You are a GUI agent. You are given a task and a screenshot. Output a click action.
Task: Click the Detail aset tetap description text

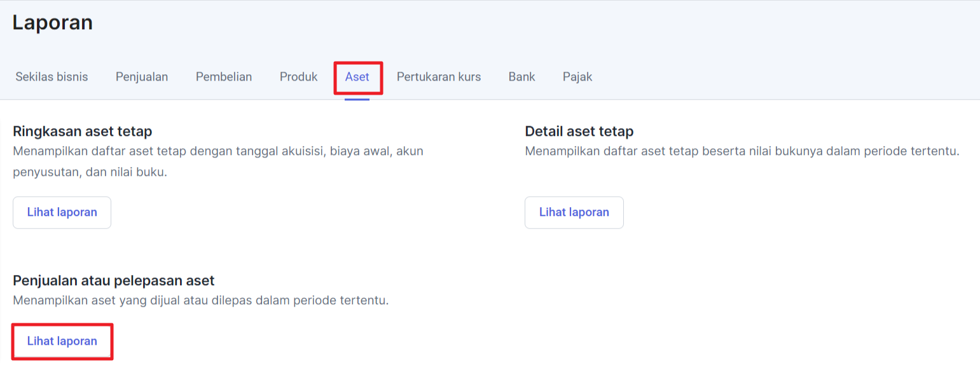[742, 151]
